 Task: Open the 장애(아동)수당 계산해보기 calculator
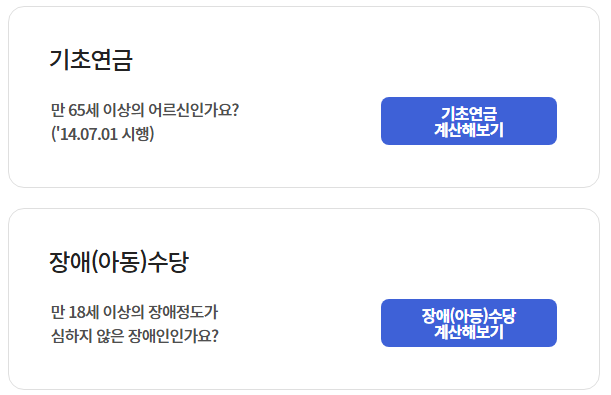469,323
